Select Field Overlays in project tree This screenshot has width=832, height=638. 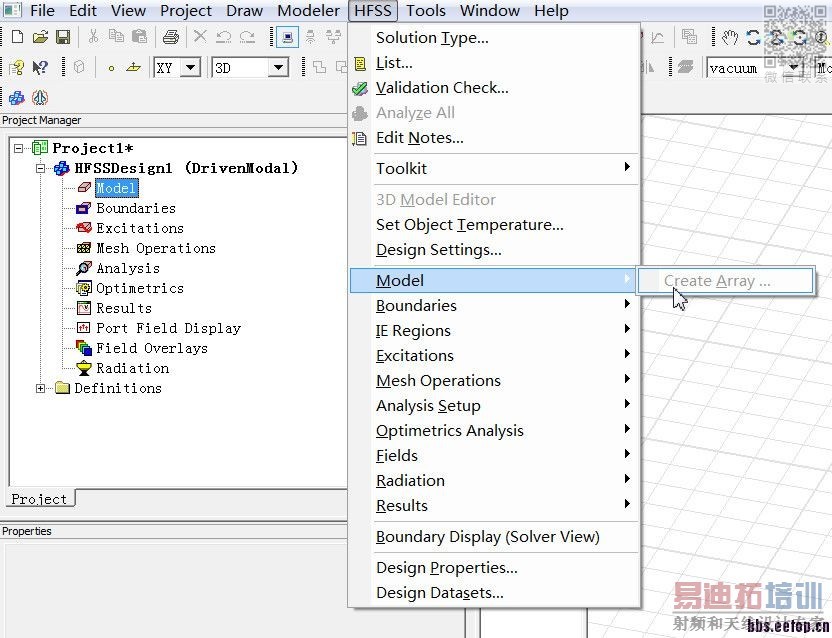point(152,348)
